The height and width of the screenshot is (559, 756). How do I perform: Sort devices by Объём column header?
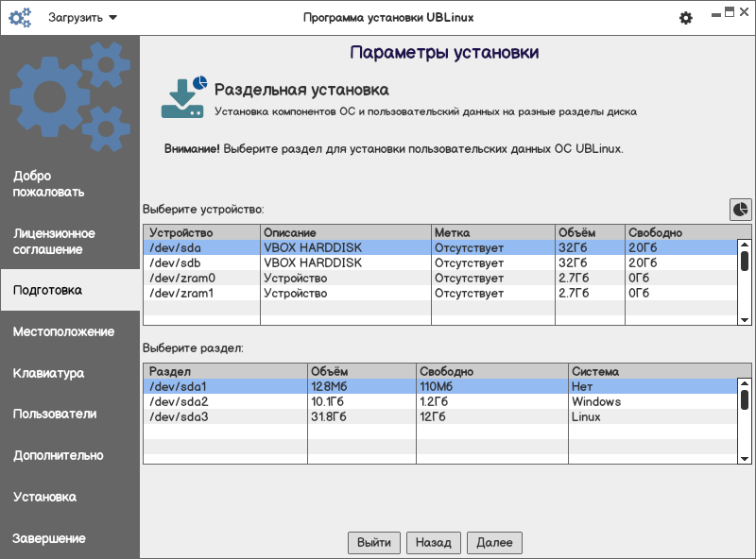(x=590, y=232)
